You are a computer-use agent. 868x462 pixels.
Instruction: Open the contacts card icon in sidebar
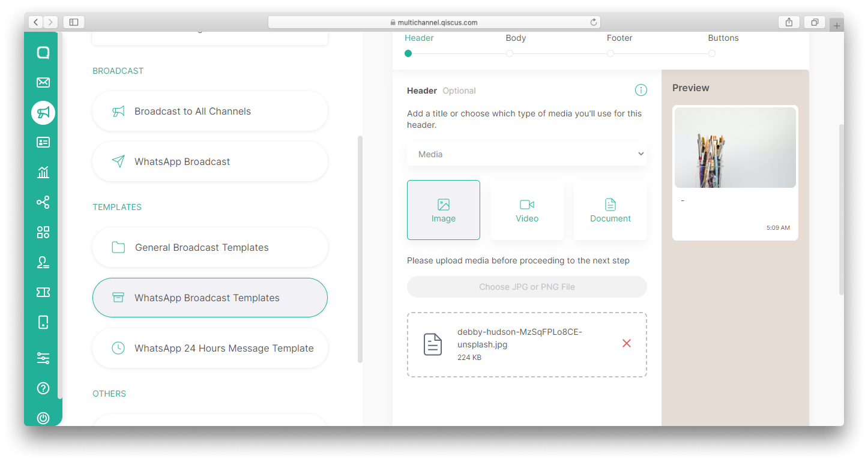pyautogui.click(x=43, y=142)
